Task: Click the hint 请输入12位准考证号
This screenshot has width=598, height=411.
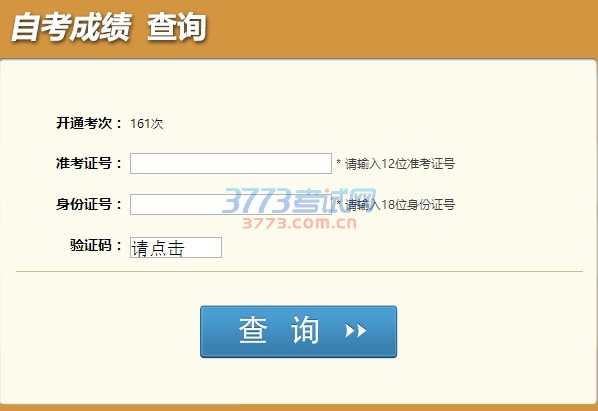Action: 400,164
